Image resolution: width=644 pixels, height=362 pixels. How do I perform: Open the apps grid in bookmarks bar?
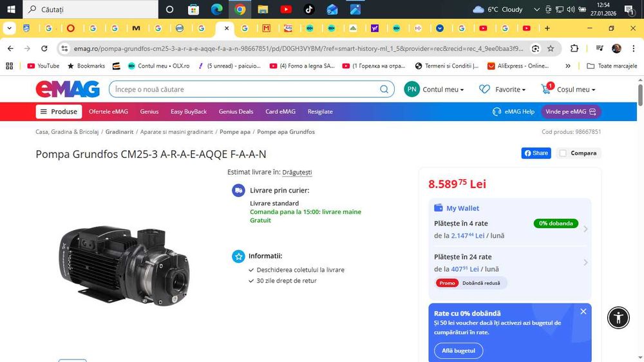click(10, 66)
